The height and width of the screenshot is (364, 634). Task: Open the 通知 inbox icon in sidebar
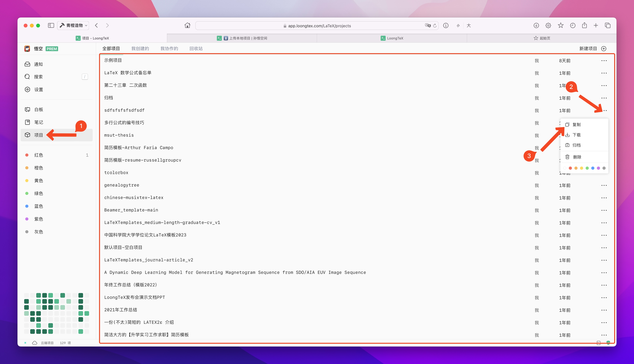click(x=27, y=64)
